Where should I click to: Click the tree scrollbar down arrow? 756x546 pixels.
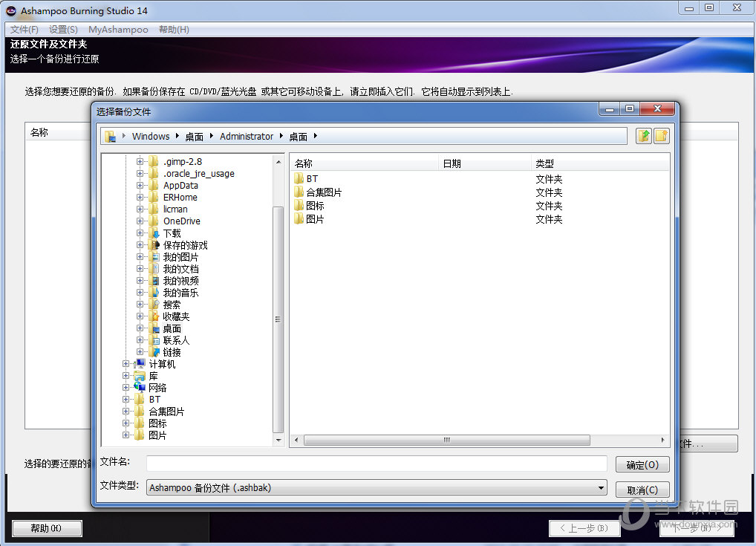pos(278,440)
